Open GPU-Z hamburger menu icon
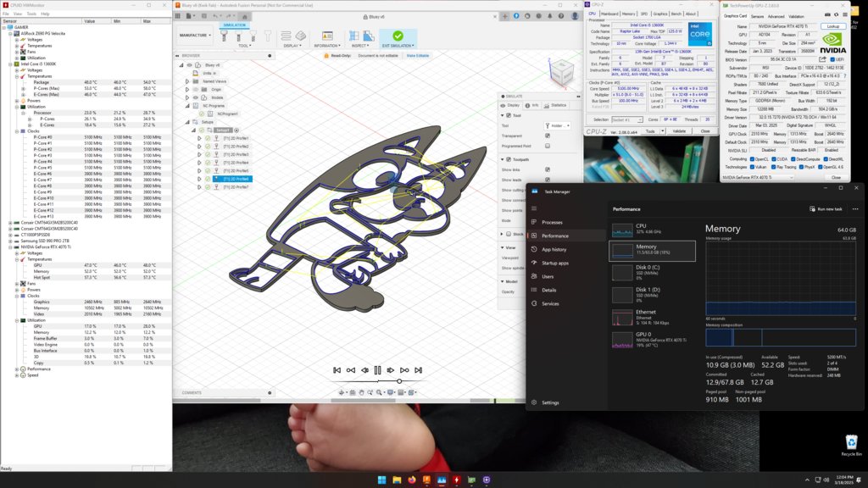Screen dimensions: 868x488 pos(845,15)
